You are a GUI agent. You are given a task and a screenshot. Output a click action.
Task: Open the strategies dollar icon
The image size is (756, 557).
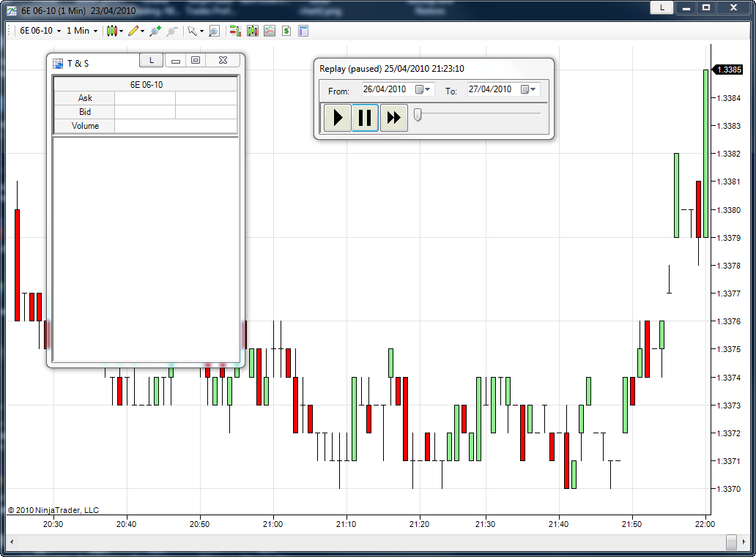[286, 31]
